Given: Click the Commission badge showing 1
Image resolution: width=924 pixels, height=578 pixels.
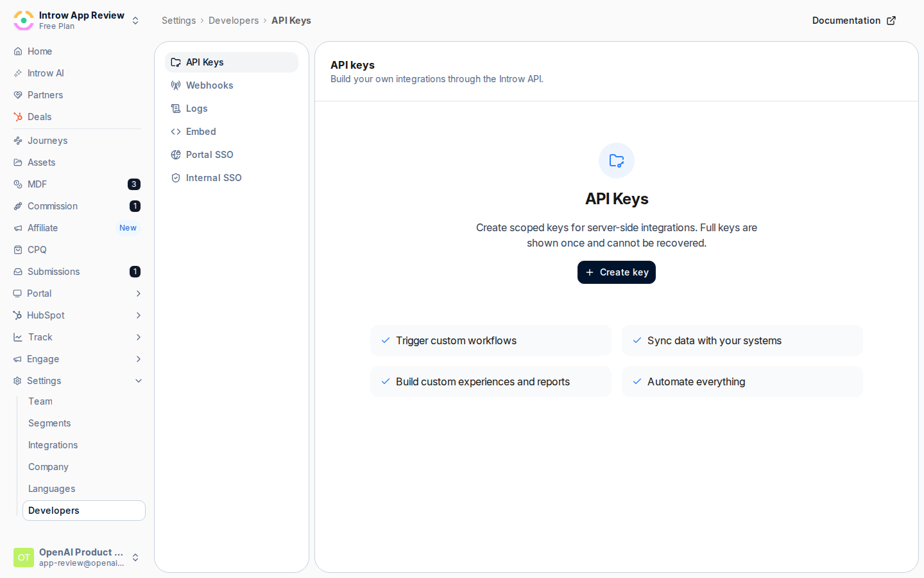Looking at the screenshot, I should tap(135, 206).
